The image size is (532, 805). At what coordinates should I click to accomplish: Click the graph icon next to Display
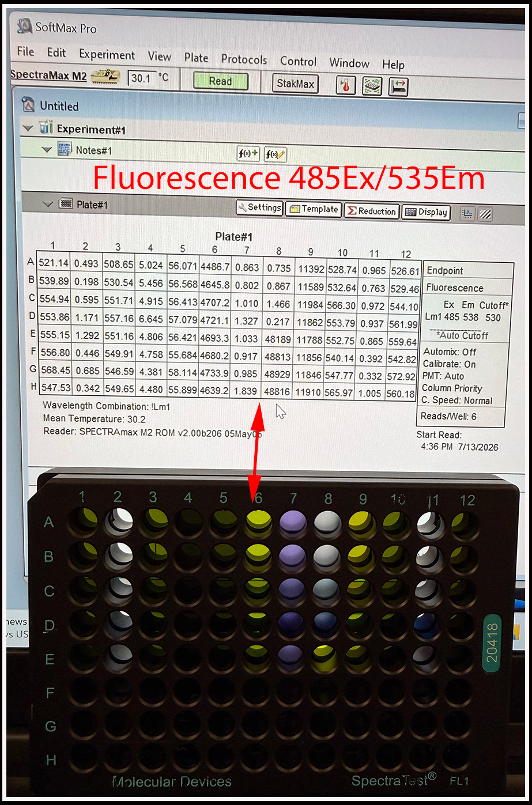[467, 213]
